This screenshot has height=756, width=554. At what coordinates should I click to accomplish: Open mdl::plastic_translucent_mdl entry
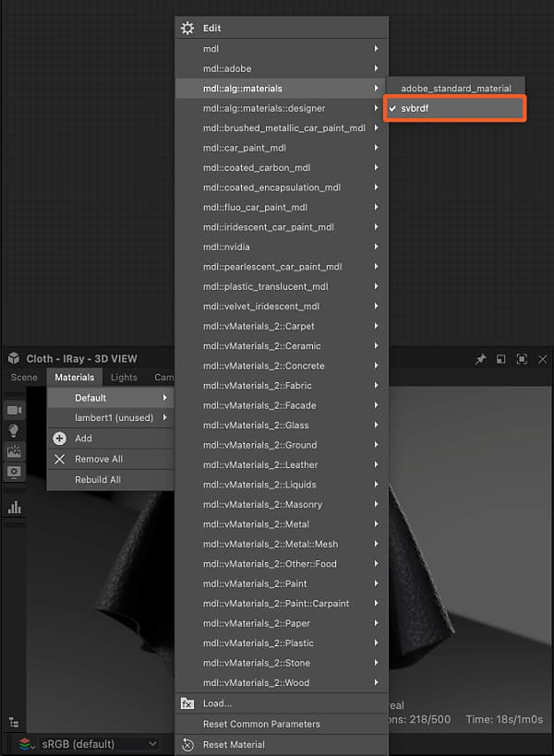pyautogui.click(x=282, y=286)
